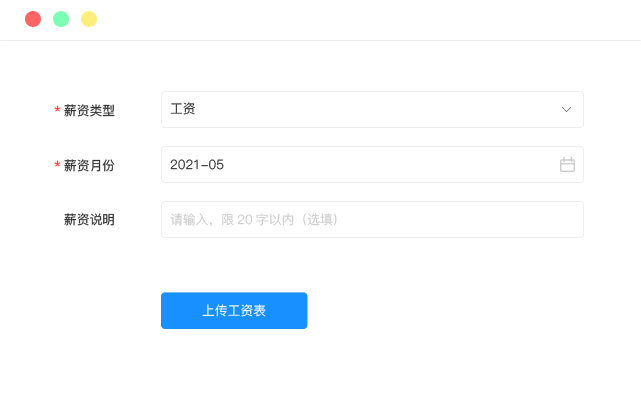Viewport: 641px width, 411px height.
Task: Click the selected value 工资 text
Action: tap(183, 109)
